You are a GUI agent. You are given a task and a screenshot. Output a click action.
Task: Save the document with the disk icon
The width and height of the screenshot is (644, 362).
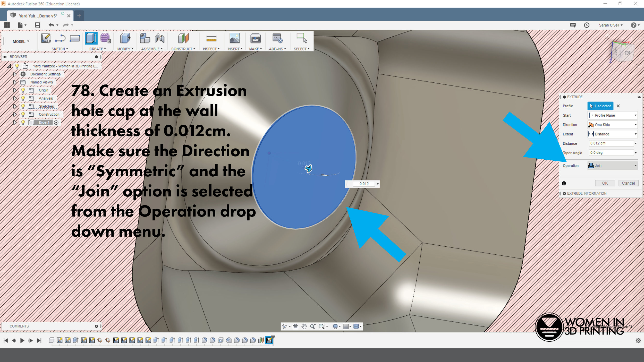coord(38,25)
